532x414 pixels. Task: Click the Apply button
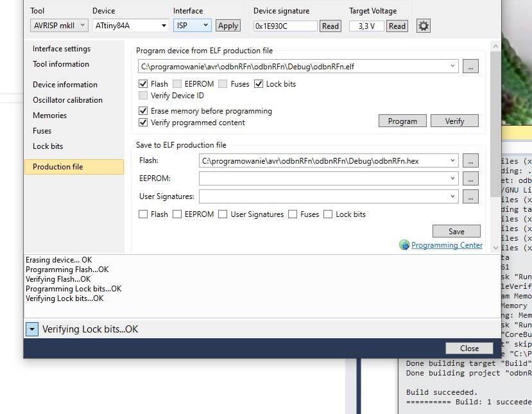[x=228, y=26]
